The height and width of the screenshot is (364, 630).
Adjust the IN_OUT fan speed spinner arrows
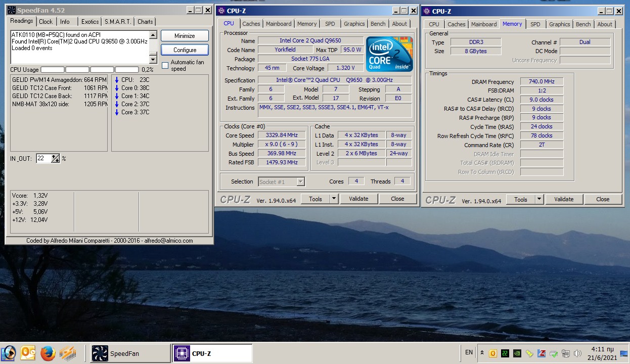point(56,159)
